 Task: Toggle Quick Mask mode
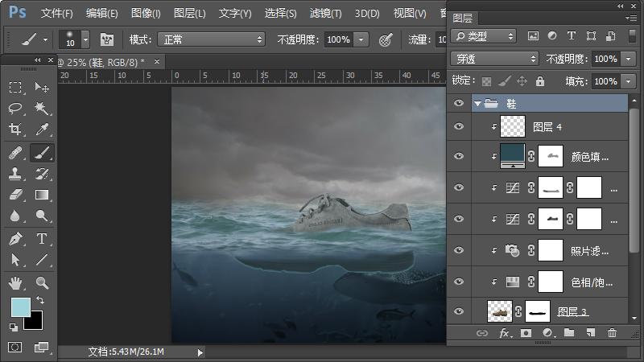click(x=15, y=348)
